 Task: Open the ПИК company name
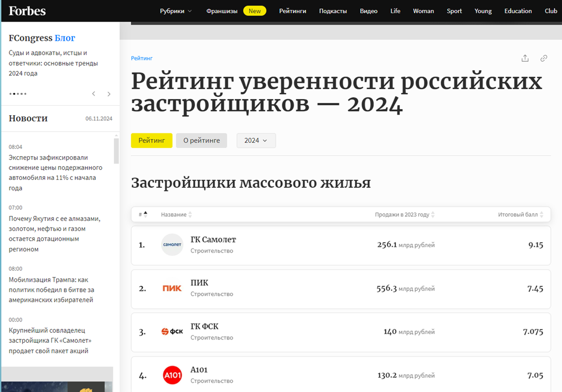tap(199, 283)
